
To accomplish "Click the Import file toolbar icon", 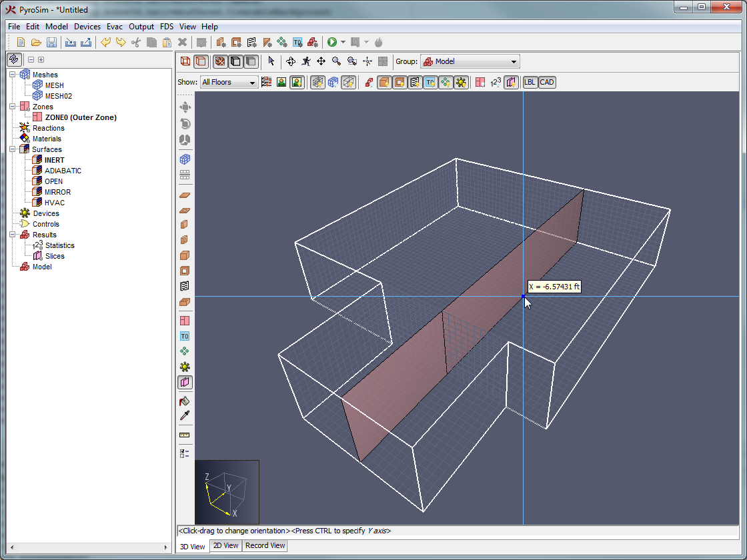I will [71, 43].
